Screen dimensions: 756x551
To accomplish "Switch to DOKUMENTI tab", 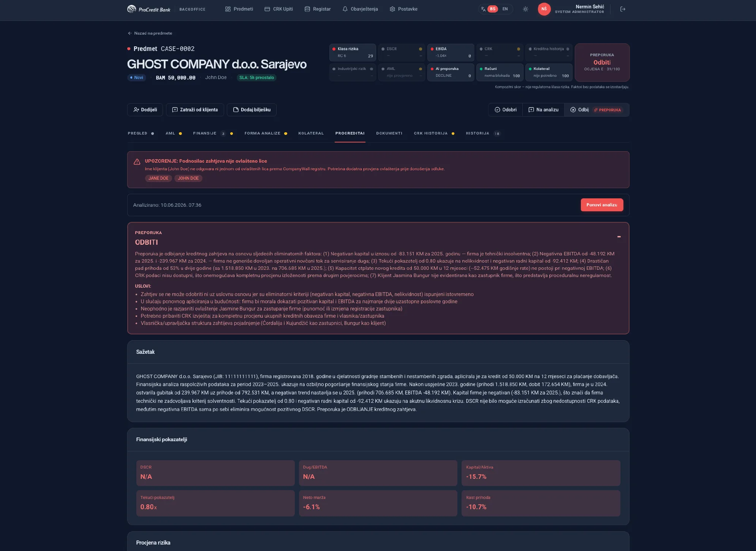I will coord(389,133).
